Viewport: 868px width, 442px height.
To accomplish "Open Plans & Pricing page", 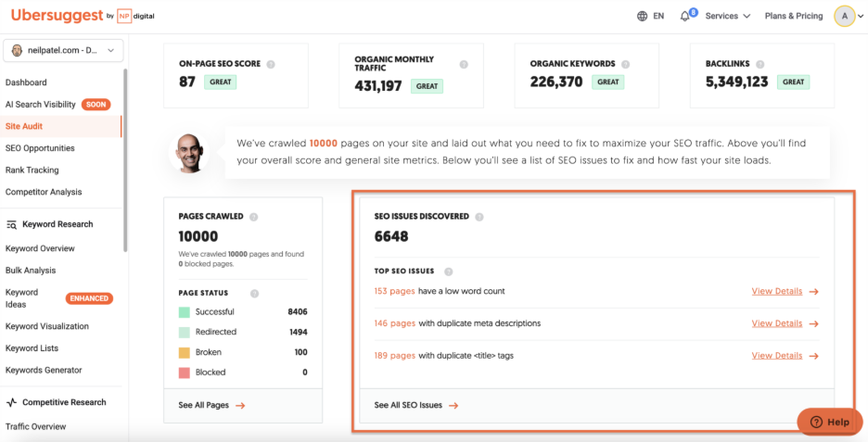I will tap(793, 16).
